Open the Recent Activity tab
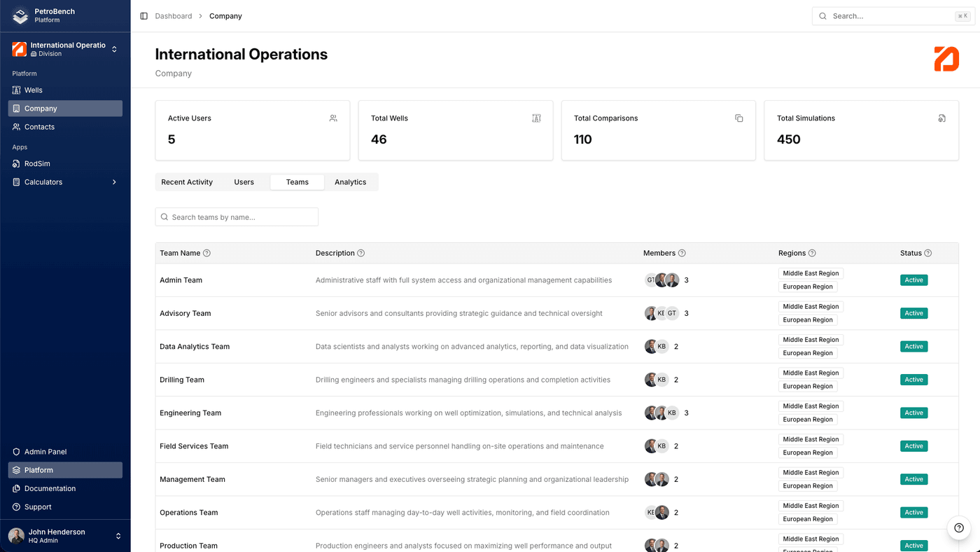This screenshot has height=552, width=980. coord(187,182)
